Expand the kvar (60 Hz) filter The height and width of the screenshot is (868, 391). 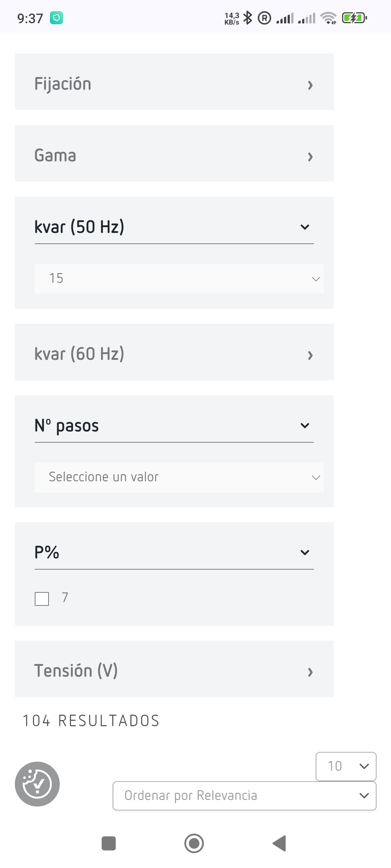point(174,352)
